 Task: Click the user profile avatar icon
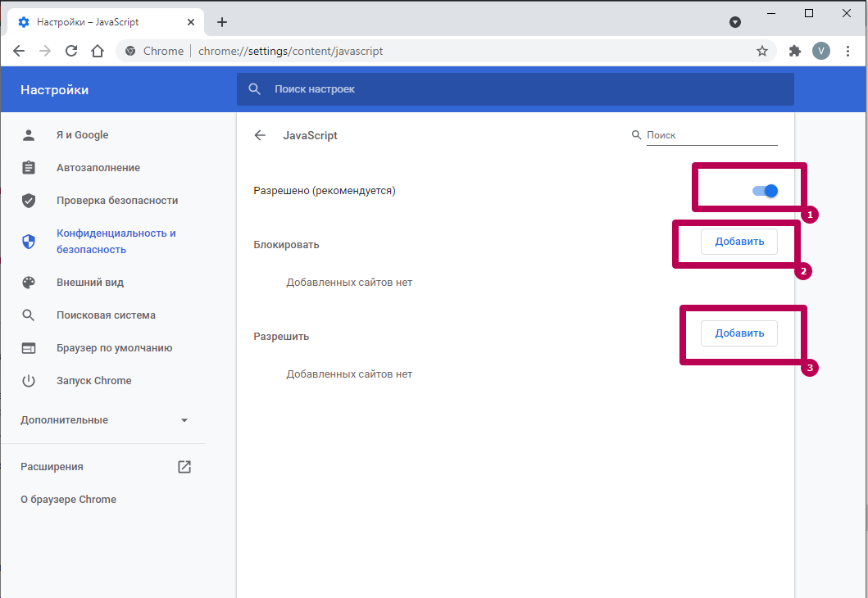[821, 51]
